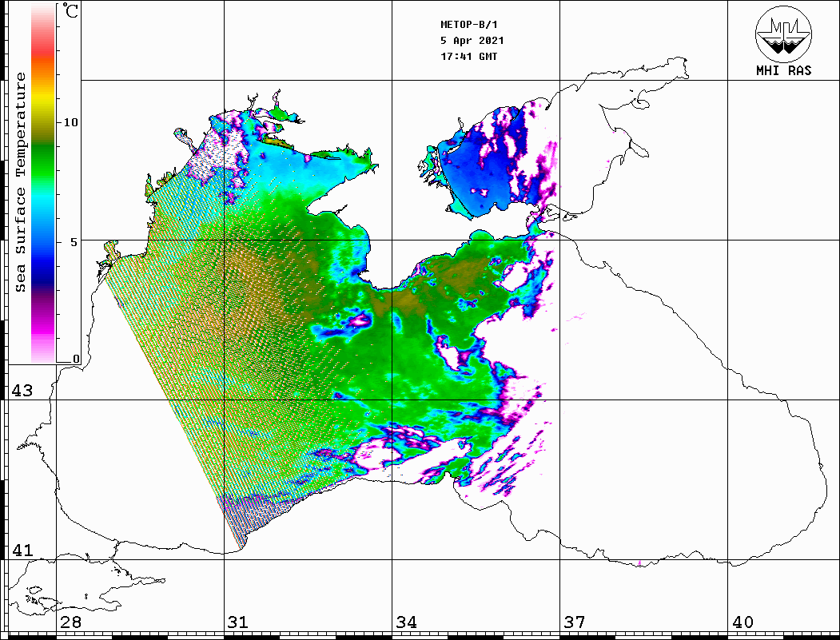This screenshot has height=640, width=840.
Task: Click the temperature color scale bar
Action: 43,184
